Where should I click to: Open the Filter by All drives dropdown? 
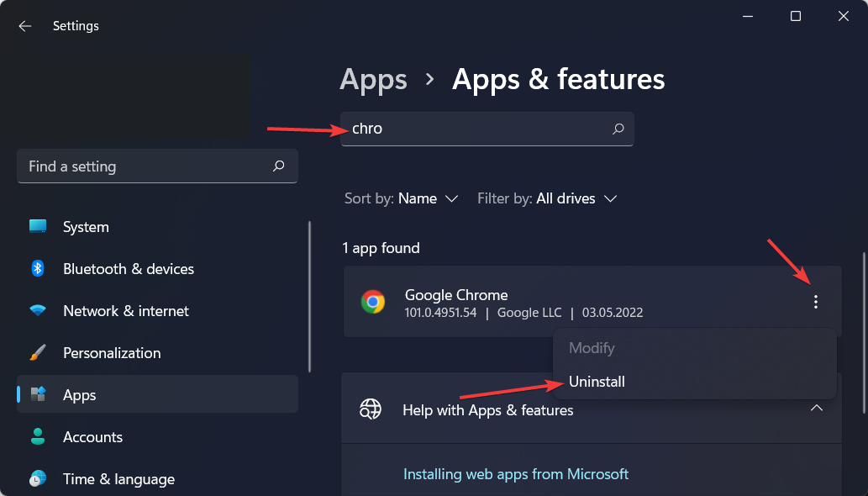point(547,198)
